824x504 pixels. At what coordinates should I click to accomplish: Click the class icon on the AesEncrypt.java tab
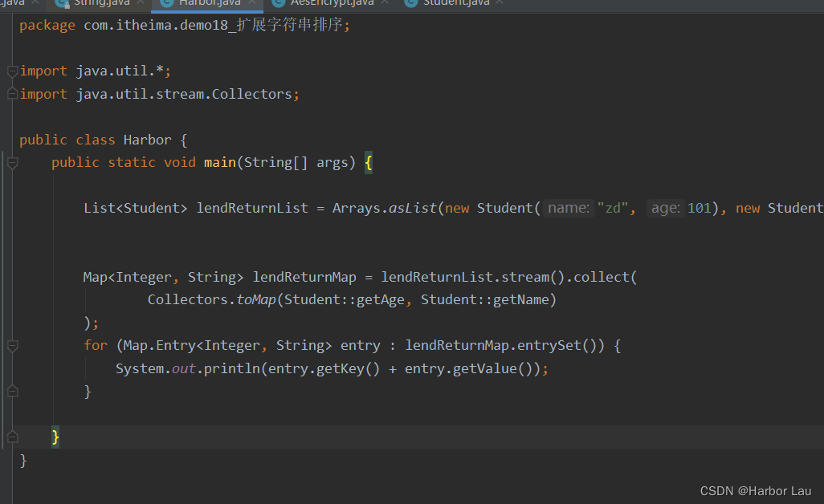(x=278, y=4)
